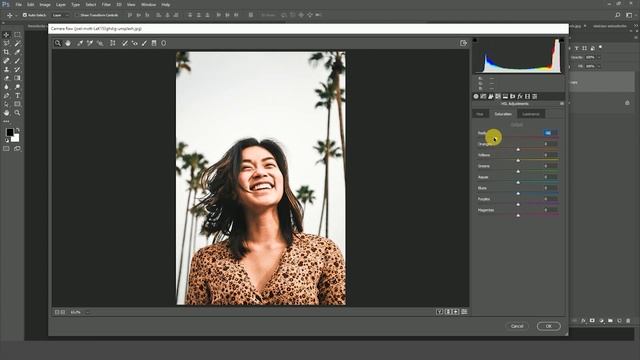Choose the White Balance tool in Camera Raw
Screen dimensions: 640x360
80,43
